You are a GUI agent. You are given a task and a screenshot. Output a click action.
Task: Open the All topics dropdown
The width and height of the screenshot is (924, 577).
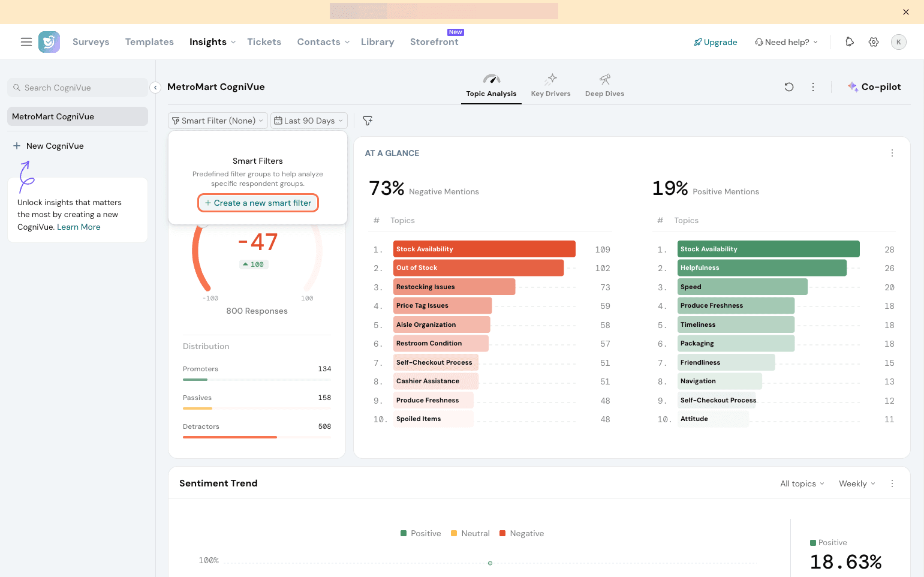802,483
